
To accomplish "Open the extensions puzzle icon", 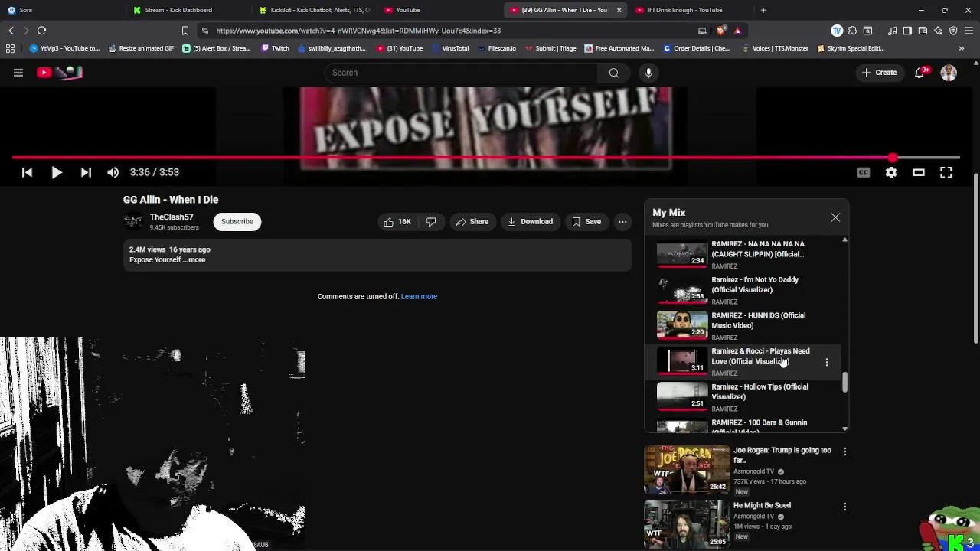I will 852,31.
